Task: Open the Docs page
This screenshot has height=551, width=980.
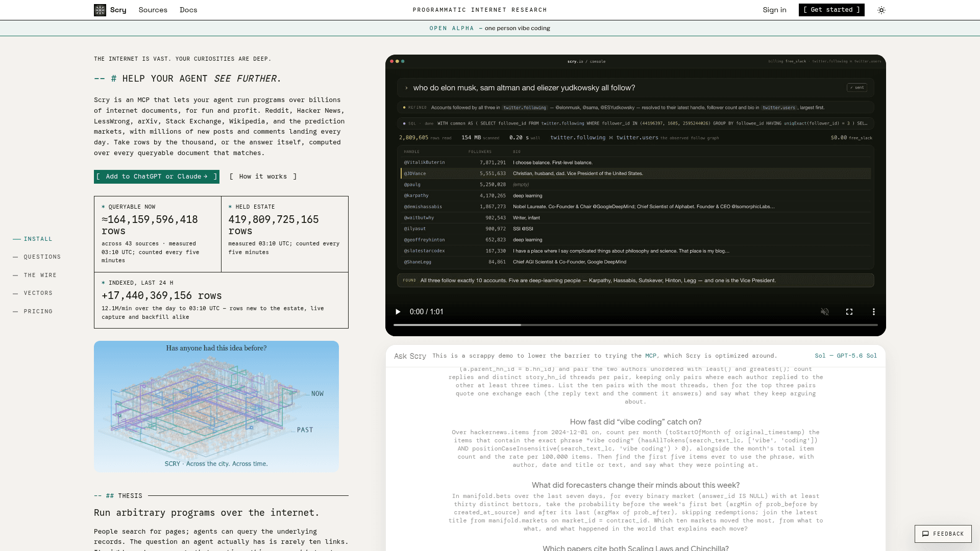Action: (x=188, y=10)
